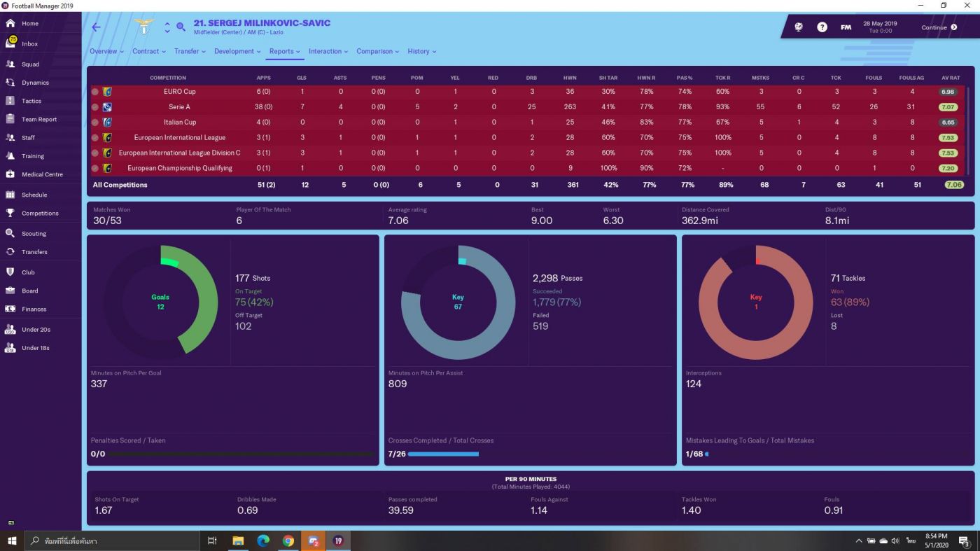Sort table by the AV RAT column
Viewport: 980px width, 551px height.
[x=952, y=78]
